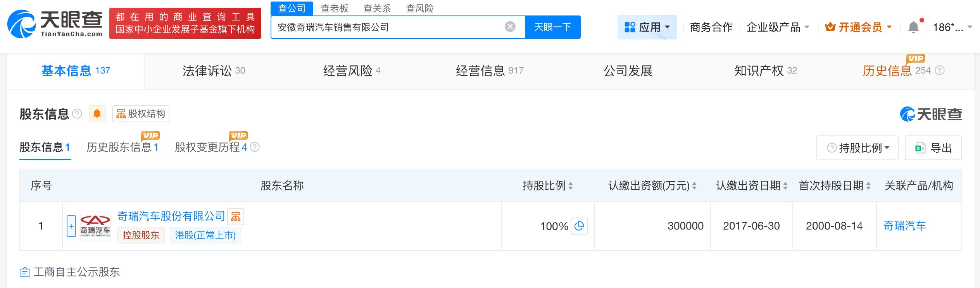980x288 pixels.
Task: Clear the search box text
Action: pyautogui.click(x=510, y=27)
